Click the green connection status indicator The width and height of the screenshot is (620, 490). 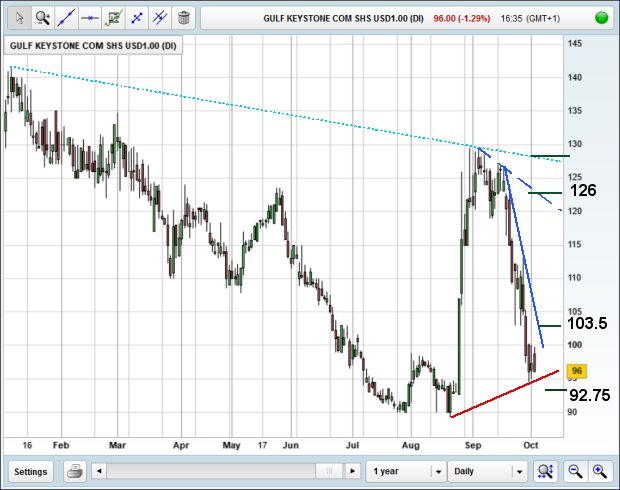tap(601, 18)
